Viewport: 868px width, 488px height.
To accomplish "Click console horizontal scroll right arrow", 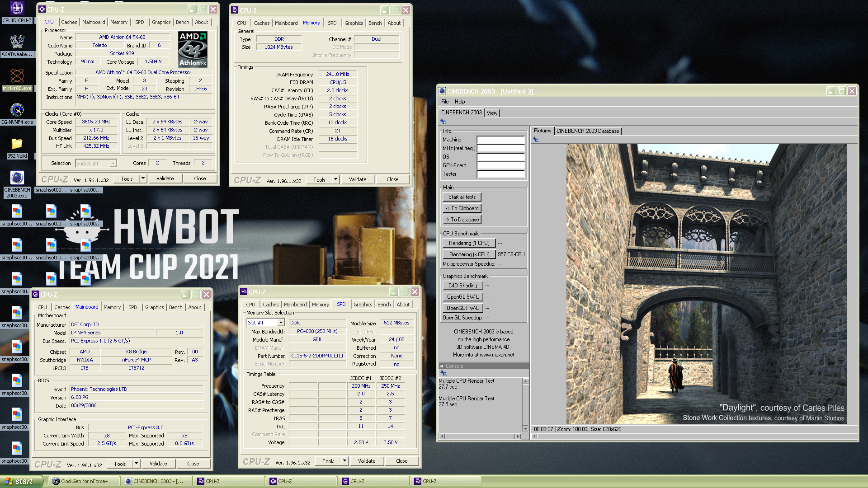I will tap(518, 436).
